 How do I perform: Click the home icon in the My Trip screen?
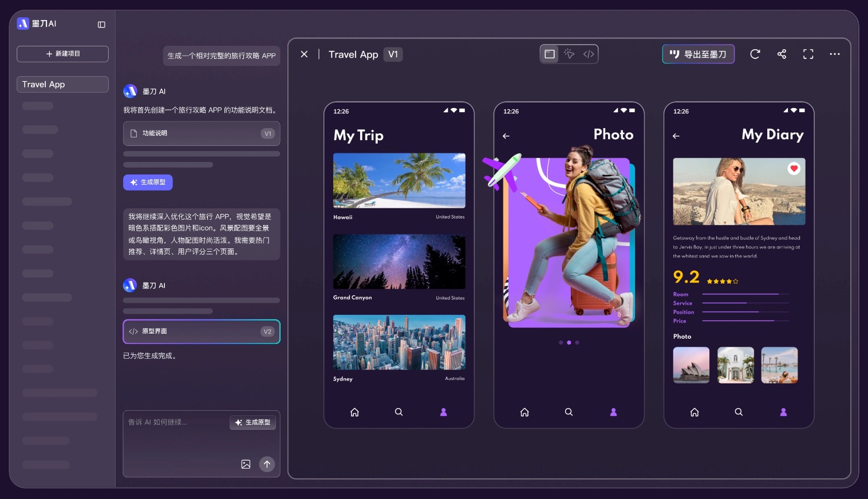tap(354, 412)
